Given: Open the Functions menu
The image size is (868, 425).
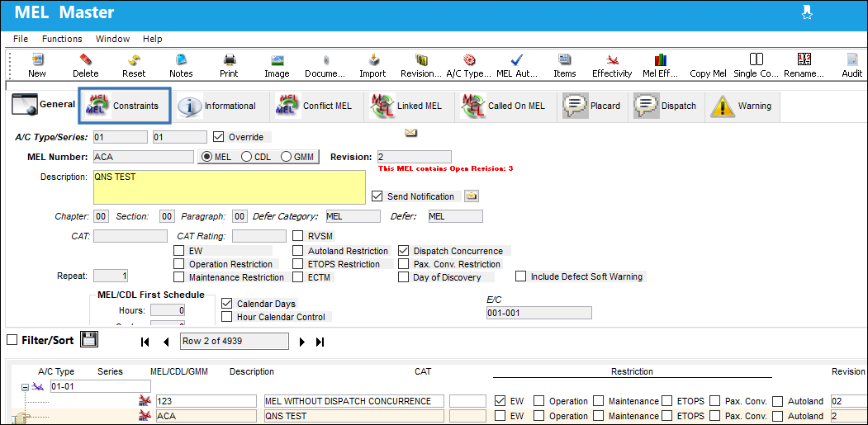Looking at the screenshot, I should pos(62,39).
